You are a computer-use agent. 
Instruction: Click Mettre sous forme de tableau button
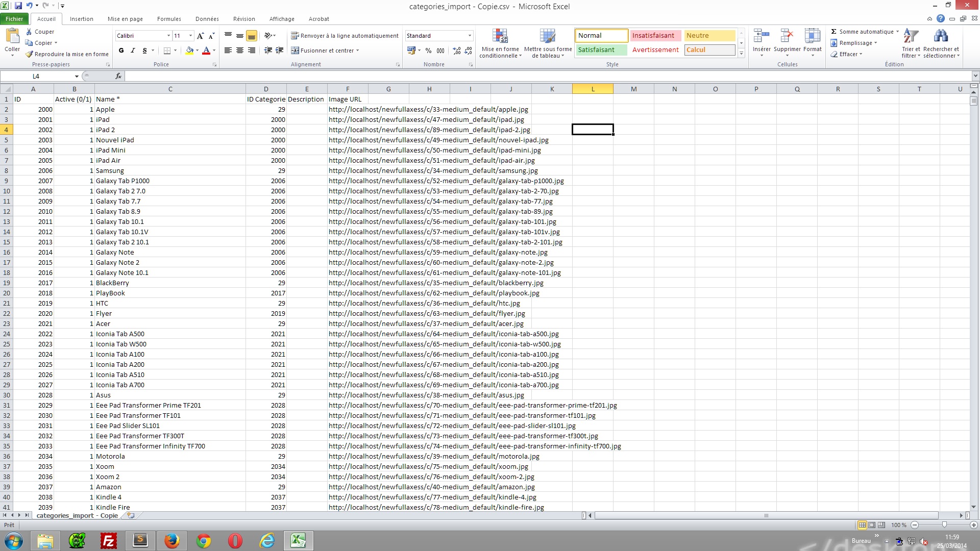tap(548, 43)
